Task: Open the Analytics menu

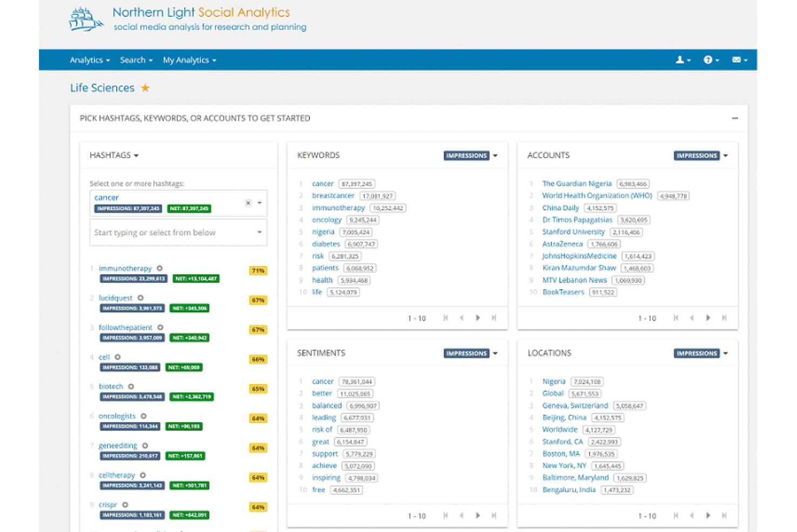Action: [x=90, y=60]
